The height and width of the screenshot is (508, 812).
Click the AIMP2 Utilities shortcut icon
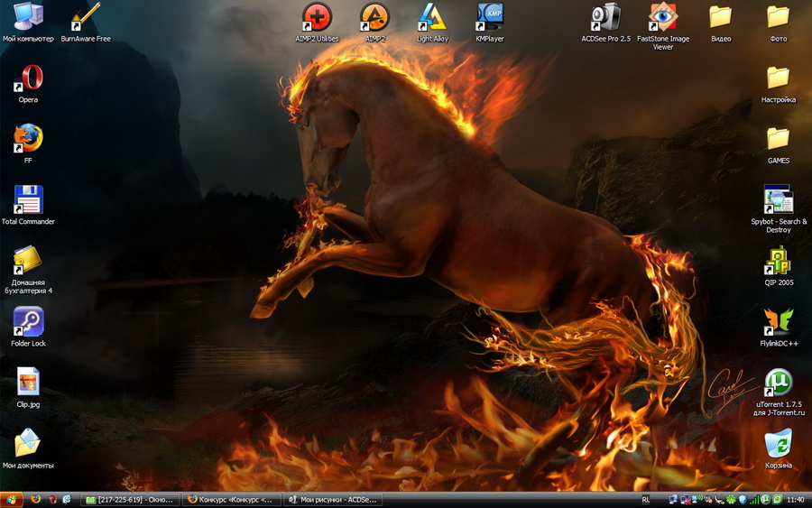(x=317, y=17)
